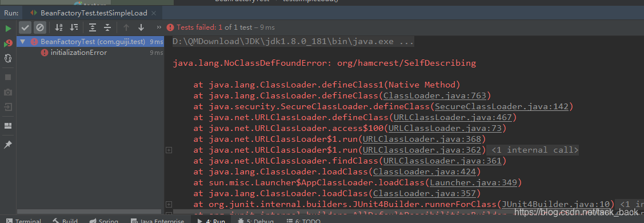Open the 6: TODO tool window tab
The height and width of the screenshot is (223, 644).
point(303,221)
